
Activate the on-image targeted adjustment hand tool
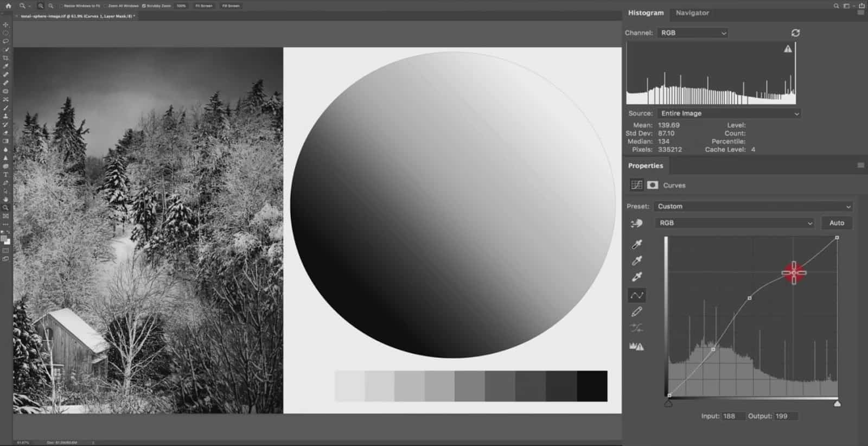pyautogui.click(x=637, y=223)
